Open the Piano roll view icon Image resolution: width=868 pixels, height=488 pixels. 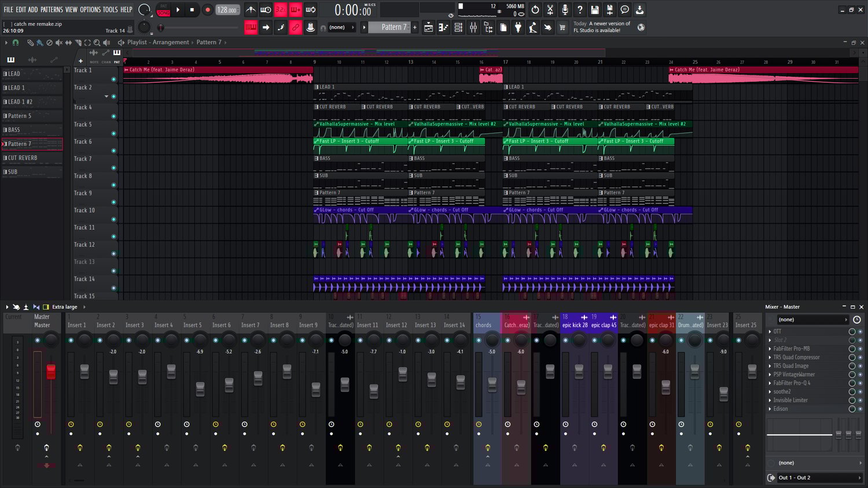click(444, 27)
